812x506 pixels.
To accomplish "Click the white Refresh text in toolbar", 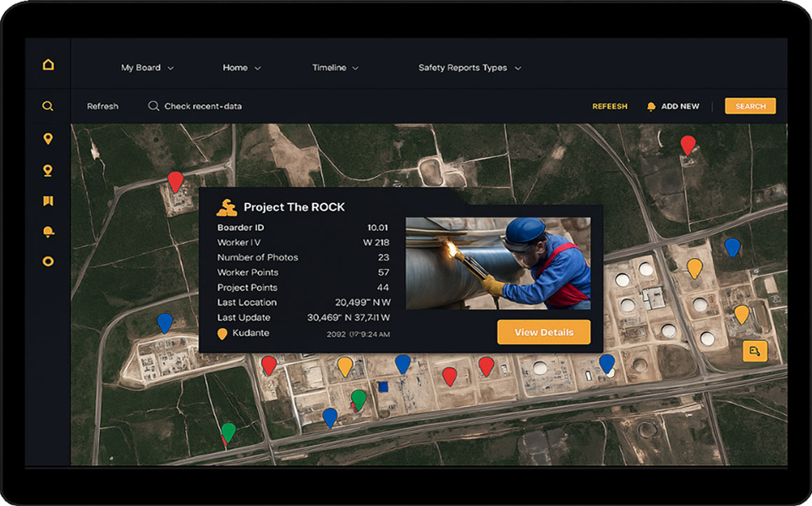I will point(102,107).
